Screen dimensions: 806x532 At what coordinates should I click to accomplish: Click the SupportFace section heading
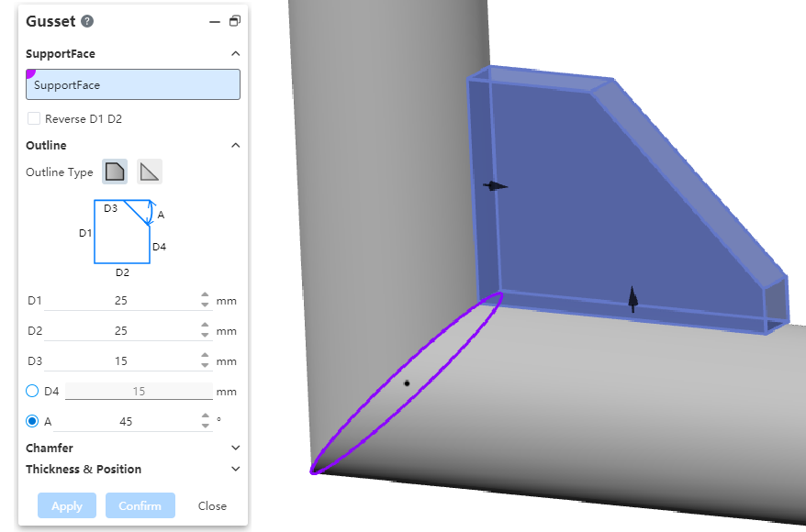[61, 53]
